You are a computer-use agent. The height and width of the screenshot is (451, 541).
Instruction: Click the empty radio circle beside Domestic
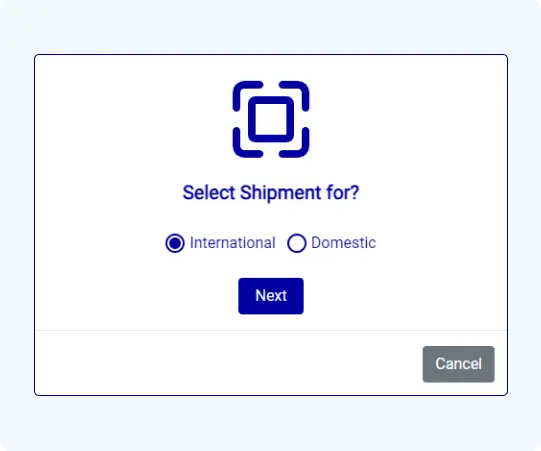[x=297, y=243]
